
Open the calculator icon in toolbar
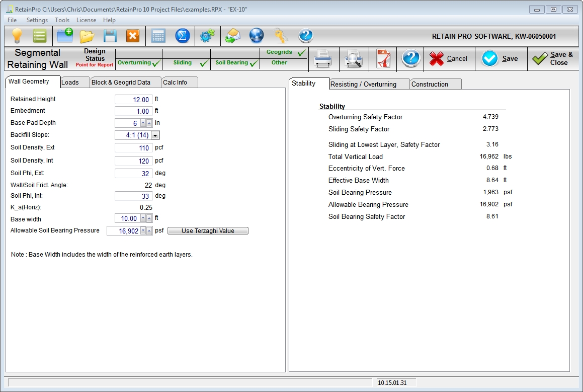158,36
